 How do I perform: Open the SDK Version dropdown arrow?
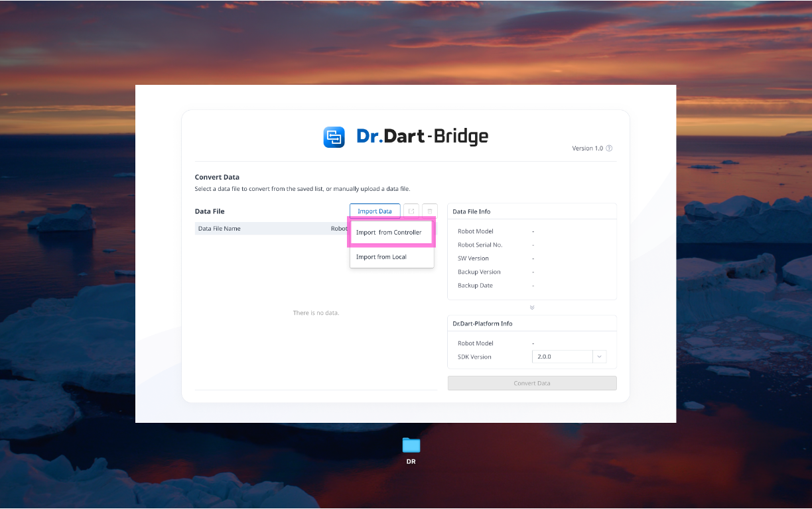point(599,357)
